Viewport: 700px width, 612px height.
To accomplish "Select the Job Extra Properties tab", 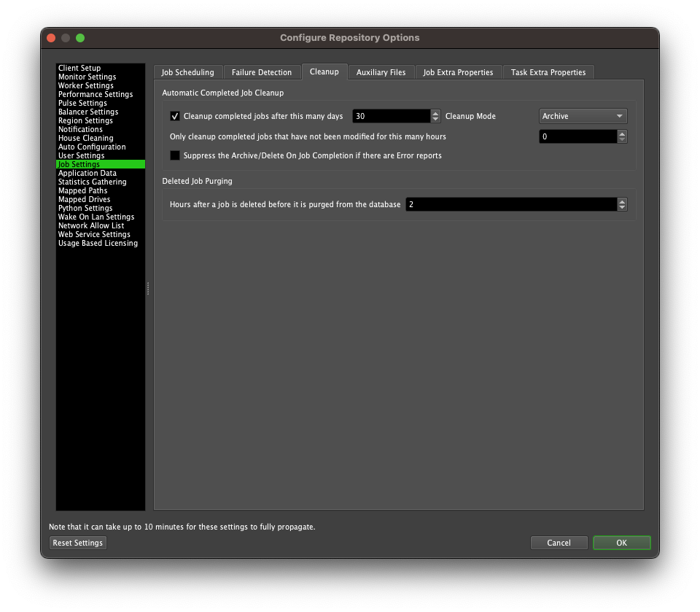I will (x=458, y=71).
